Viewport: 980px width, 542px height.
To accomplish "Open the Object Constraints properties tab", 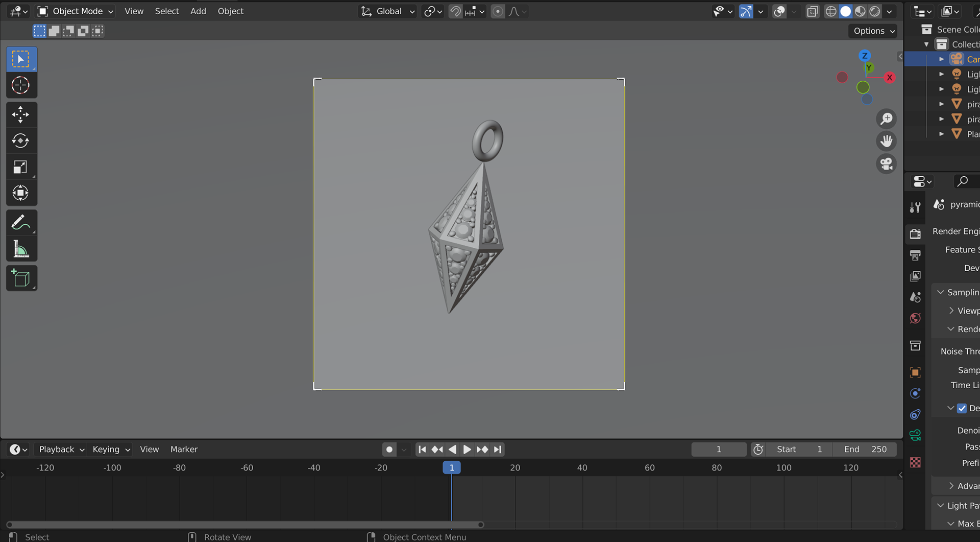I will [x=915, y=414].
